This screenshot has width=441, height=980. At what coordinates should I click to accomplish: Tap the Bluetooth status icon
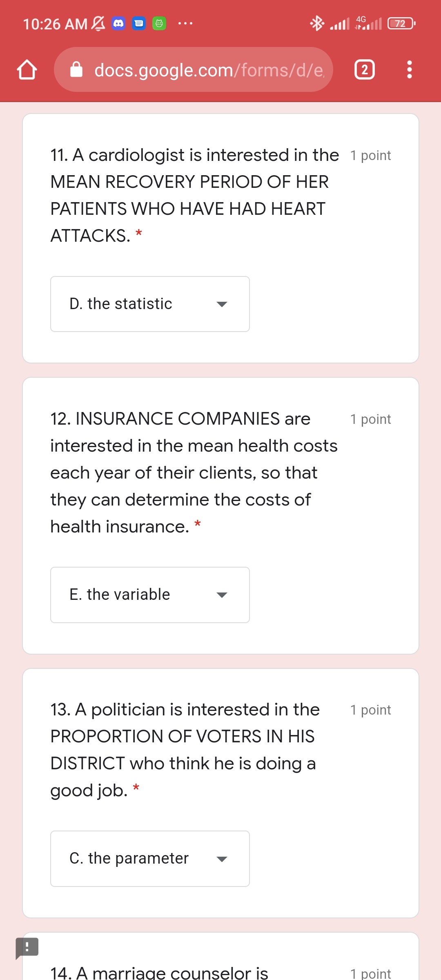[317, 24]
